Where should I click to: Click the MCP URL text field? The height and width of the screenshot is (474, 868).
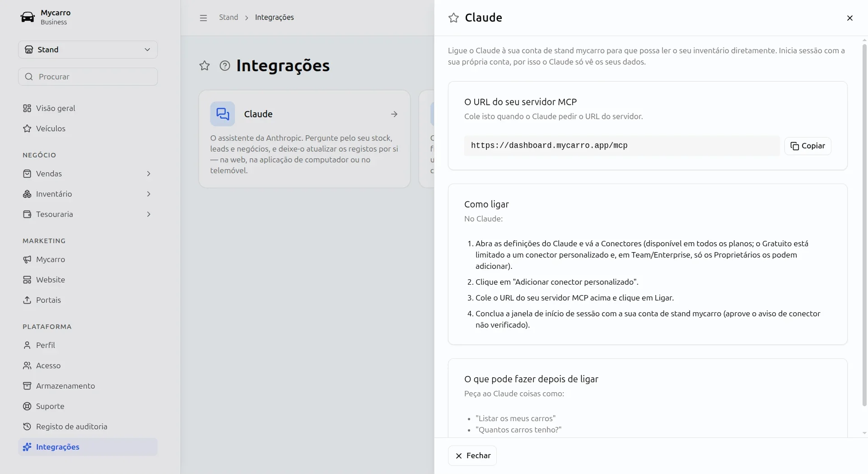click(x=622, y=146)
